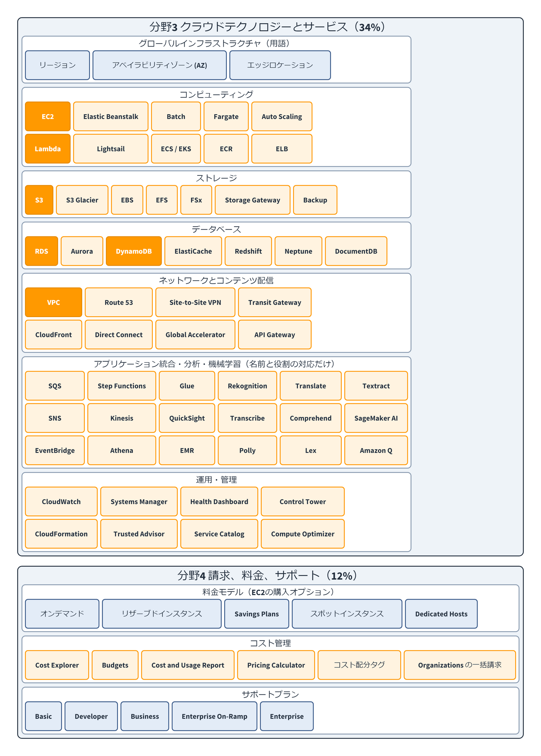This screenshot has height=756, width=541.
Task: Open the Elastic Beanstalk box
Action: tap(111, 116)
